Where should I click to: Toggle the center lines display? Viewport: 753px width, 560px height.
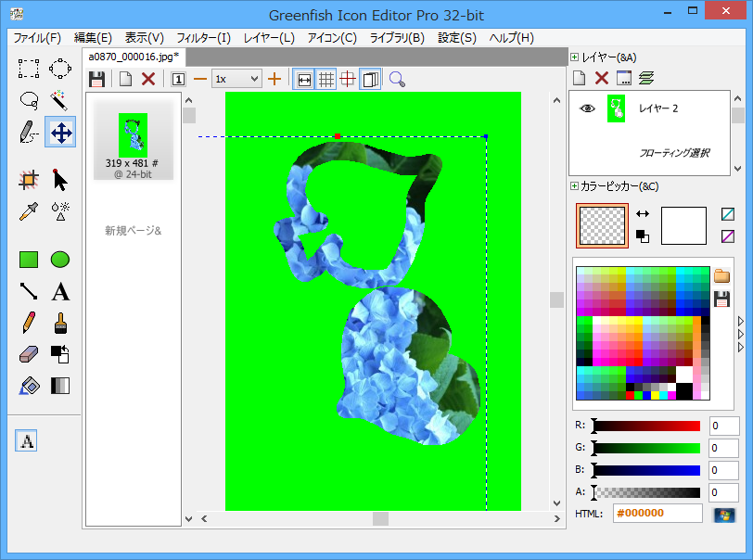point(348,79)
